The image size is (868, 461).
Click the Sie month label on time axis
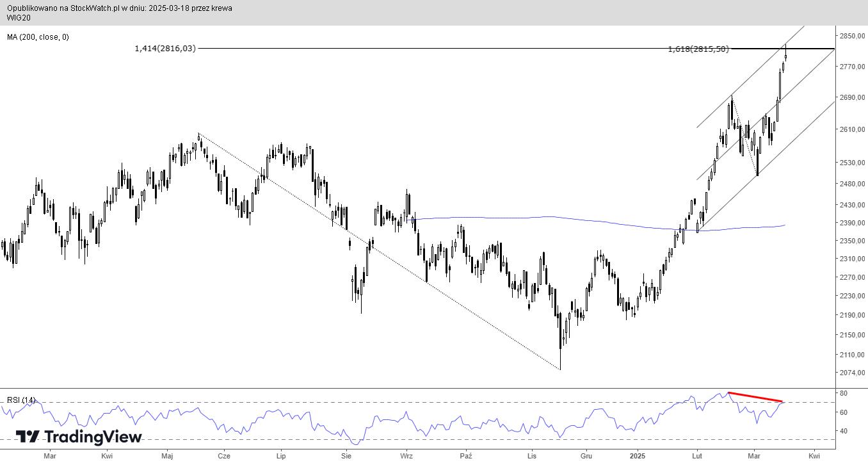(x=346, y=456)
